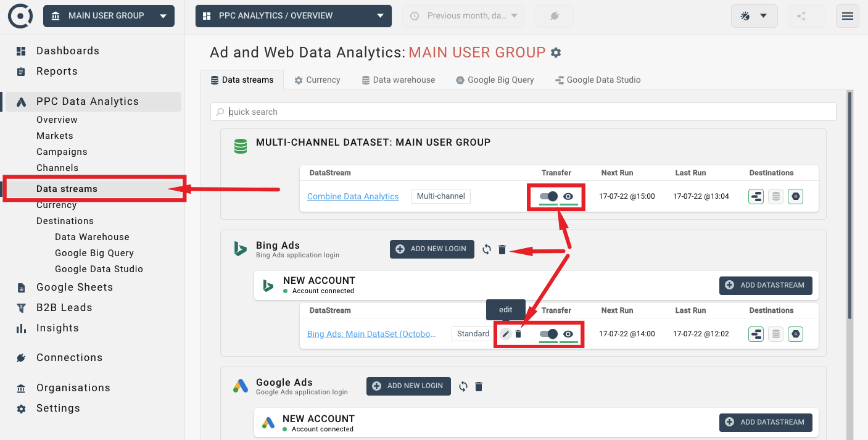Select Google Data Studio in the sidebar
The height and width of the screenshot is (440, 868).
tap(99, 269)
